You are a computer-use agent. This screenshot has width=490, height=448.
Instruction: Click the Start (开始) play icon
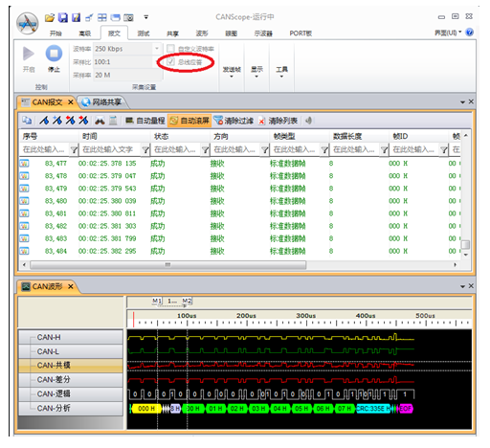click(29, 54)
